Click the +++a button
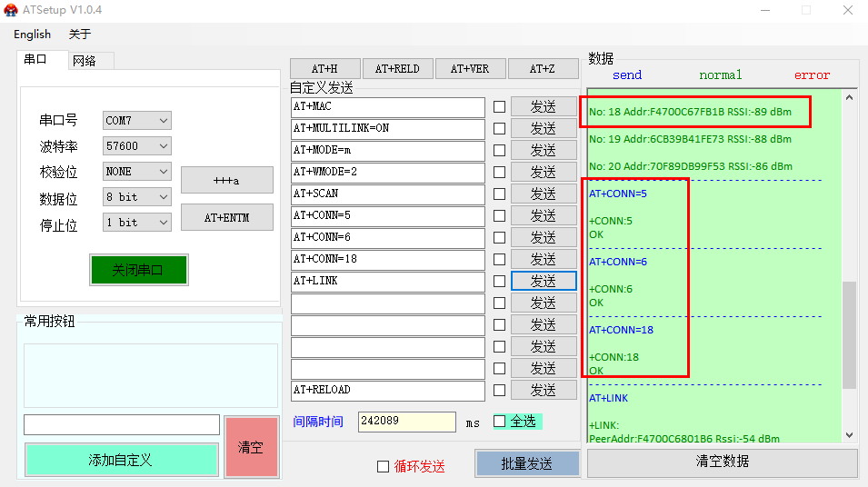The width and height of the screenshot is (868, 487). pyautogui.click(x=226, y=180)
